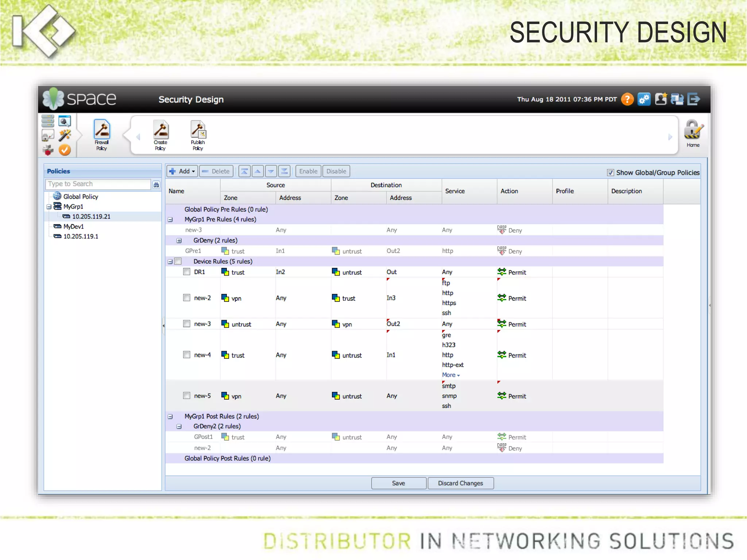
Task: Open the Add dropdown button
Action: coord(182,171)
